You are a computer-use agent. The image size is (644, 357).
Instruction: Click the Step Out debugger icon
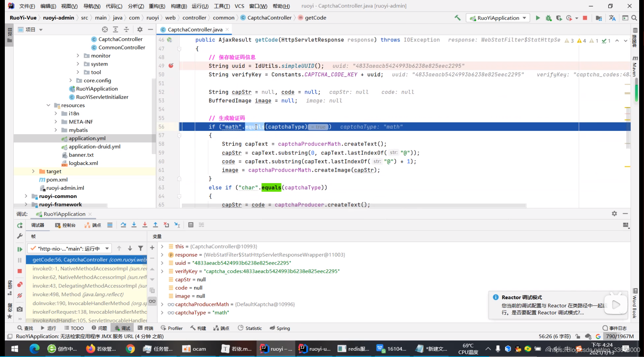156,225
